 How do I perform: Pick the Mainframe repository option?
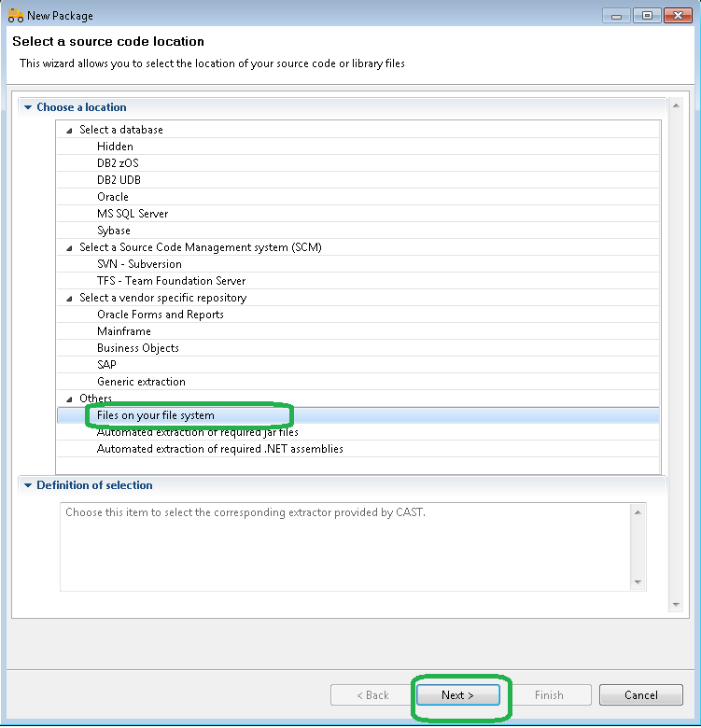pyautogui.click(x=123, y=331)
